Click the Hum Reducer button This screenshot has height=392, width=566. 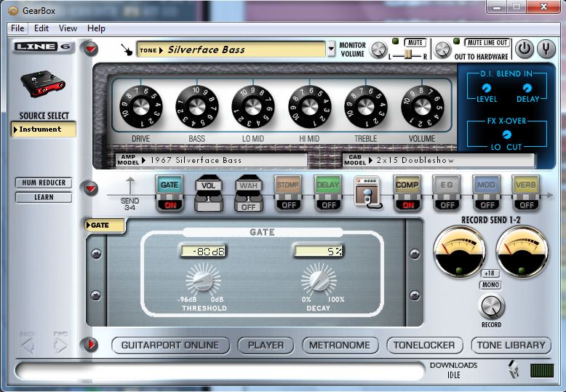[44, 183]
